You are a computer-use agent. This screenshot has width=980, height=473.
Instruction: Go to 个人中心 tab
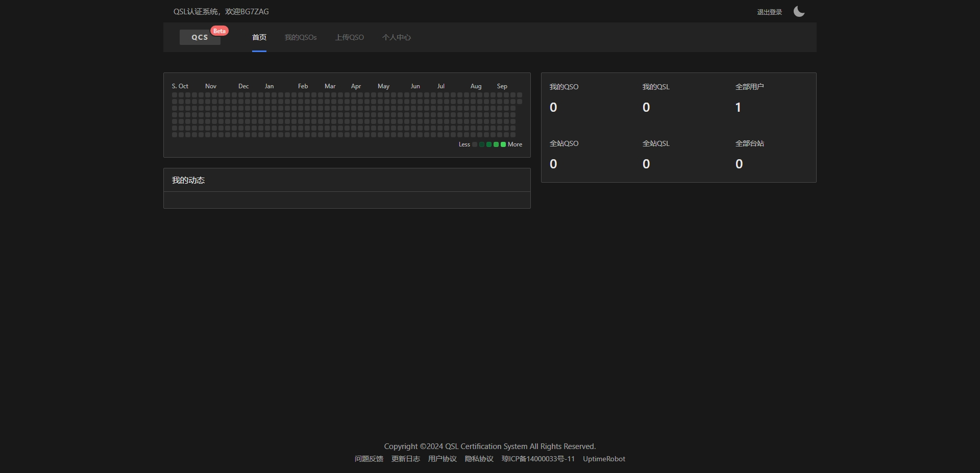coord(397,37)
